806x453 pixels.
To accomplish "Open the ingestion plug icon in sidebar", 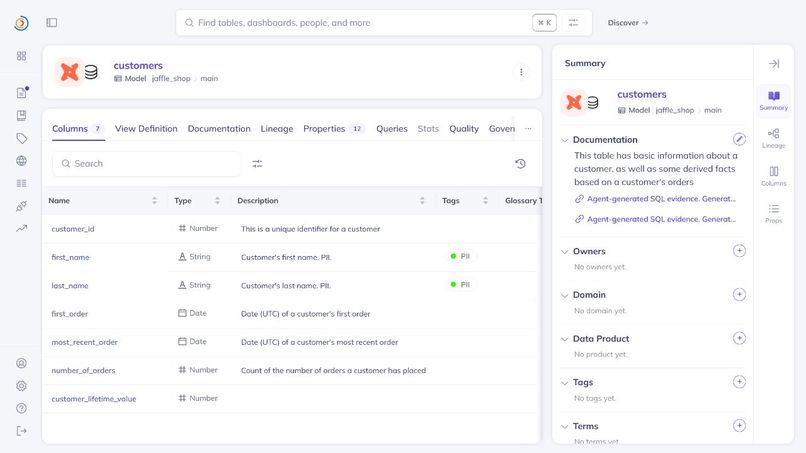I will point(21,206).
